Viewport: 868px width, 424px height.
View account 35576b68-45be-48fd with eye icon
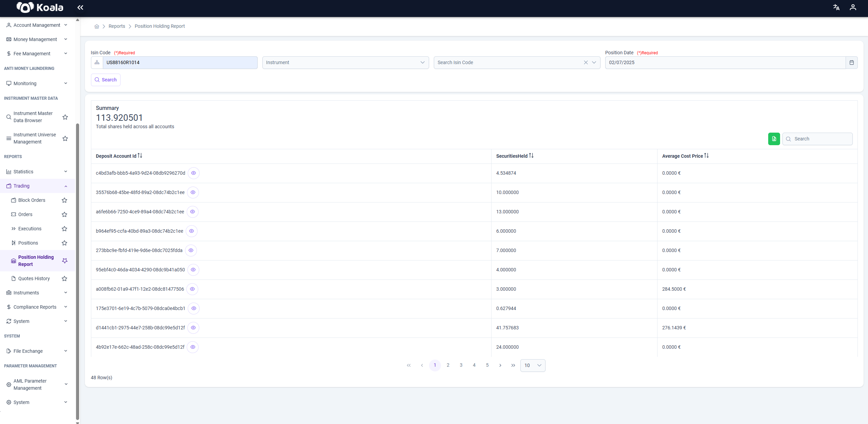[193, 193]
